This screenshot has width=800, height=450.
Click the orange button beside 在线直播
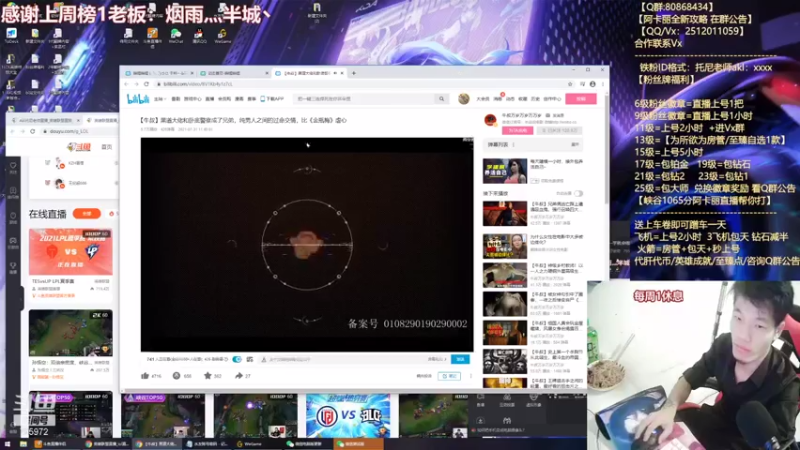(x=87, y=214)
